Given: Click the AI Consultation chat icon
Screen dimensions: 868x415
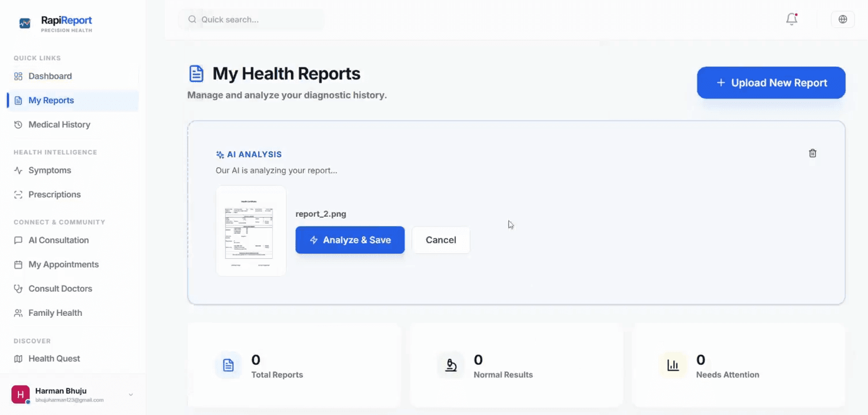Looking at the screenshot, I should tap(18, 240).
